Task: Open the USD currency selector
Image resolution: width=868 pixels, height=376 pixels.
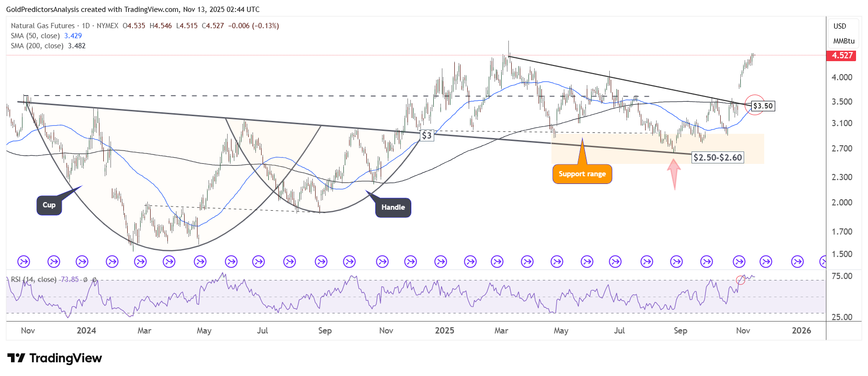Action: coord(840,26)
